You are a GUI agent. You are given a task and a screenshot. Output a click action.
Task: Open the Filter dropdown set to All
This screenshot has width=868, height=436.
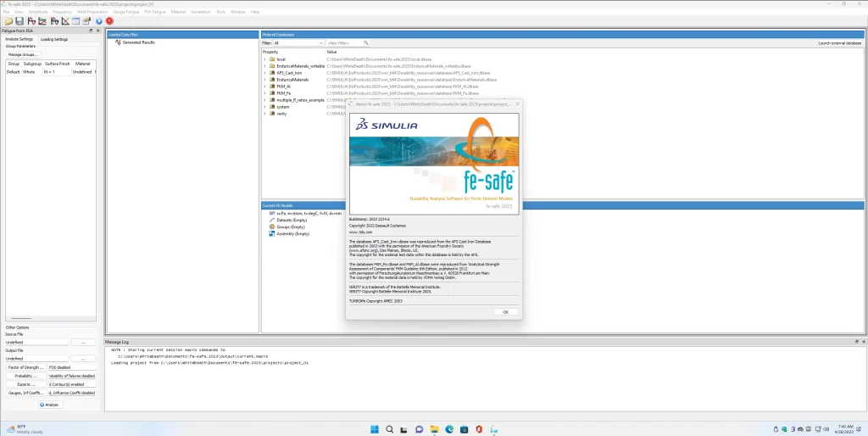(x=298, y=42)
